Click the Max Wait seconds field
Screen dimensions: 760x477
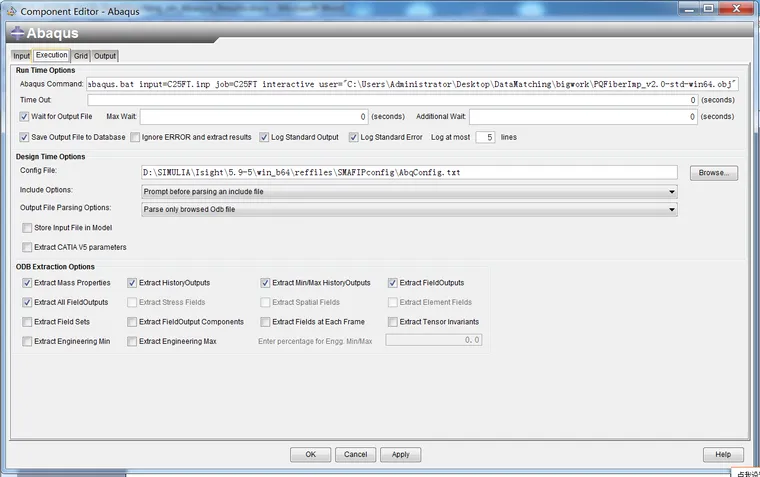(x=254, y=117)
